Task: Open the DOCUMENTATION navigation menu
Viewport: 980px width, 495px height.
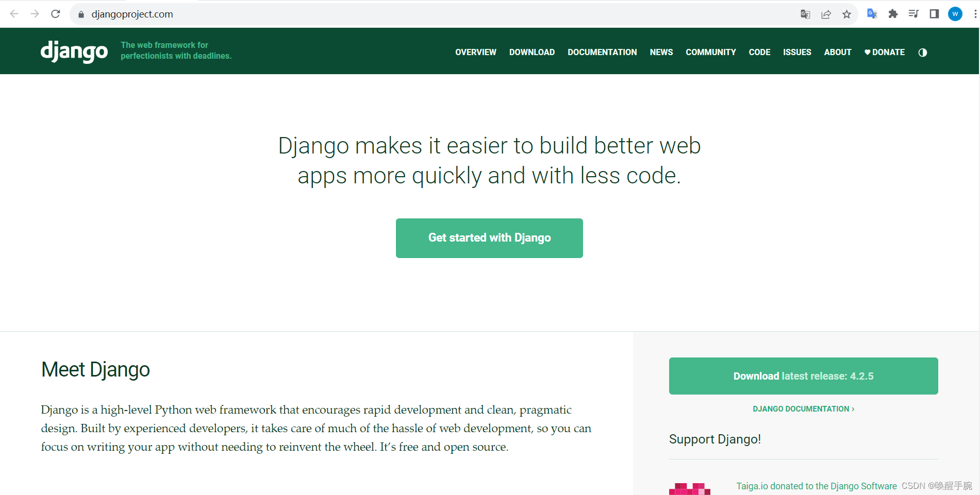Action: [x=602, y=52]
